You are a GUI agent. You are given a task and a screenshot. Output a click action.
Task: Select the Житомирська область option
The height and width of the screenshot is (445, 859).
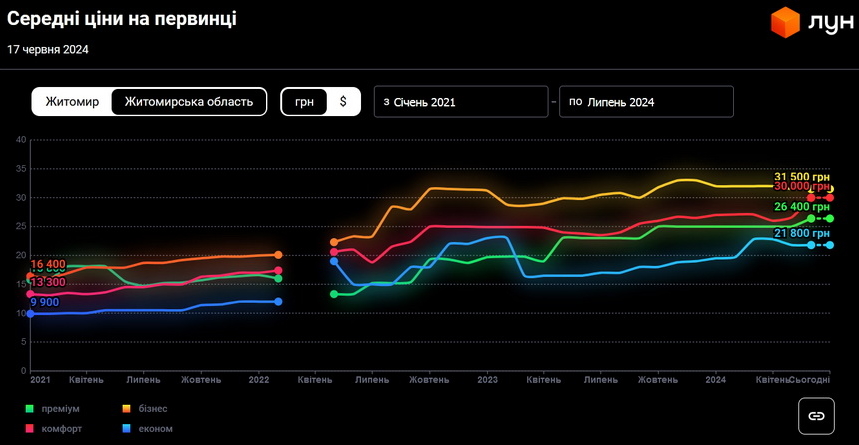(x=189, y=101)
